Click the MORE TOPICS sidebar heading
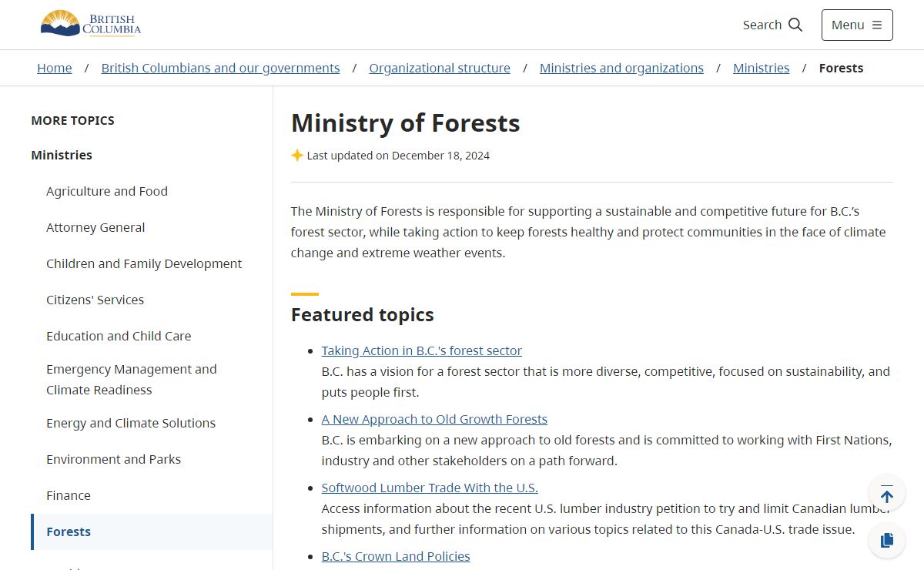The height and width of the screenshot is (570, 924). [72, 120]
